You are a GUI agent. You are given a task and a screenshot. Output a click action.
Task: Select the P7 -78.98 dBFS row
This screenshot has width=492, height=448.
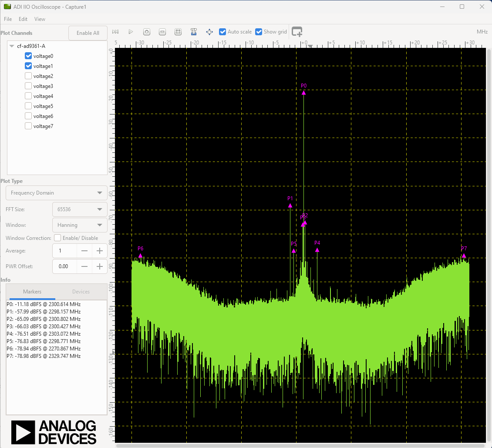pyautogui.click(x=44, y=356)
